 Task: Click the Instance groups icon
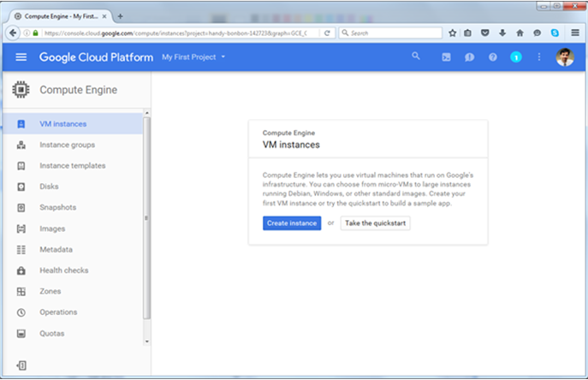coord(21,145)
